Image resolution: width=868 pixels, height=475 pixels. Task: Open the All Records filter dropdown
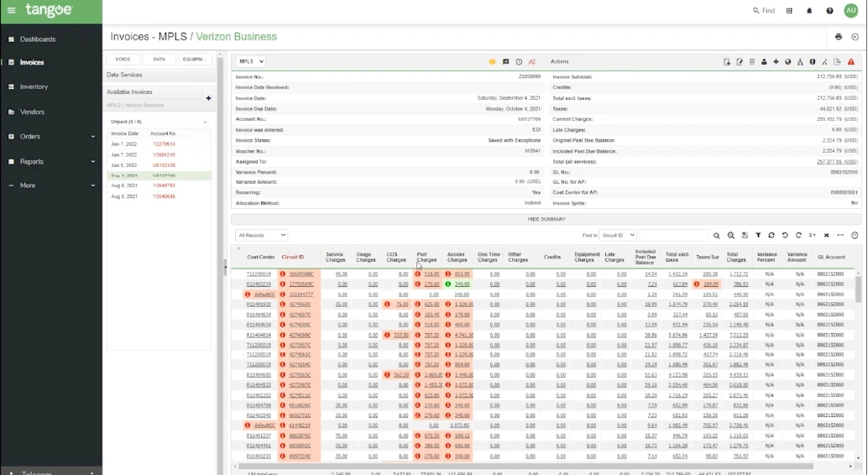click(261, 236)
